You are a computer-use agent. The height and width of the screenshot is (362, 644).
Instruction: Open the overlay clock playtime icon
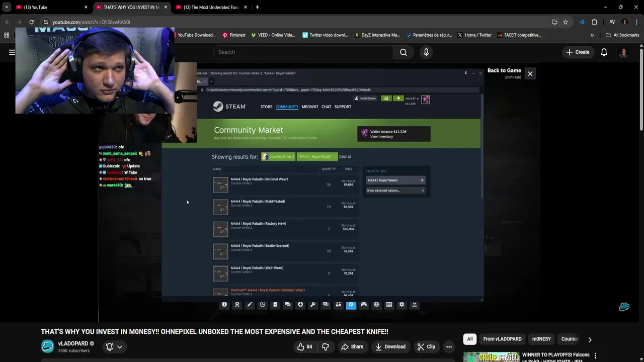(x=262, y=305)
